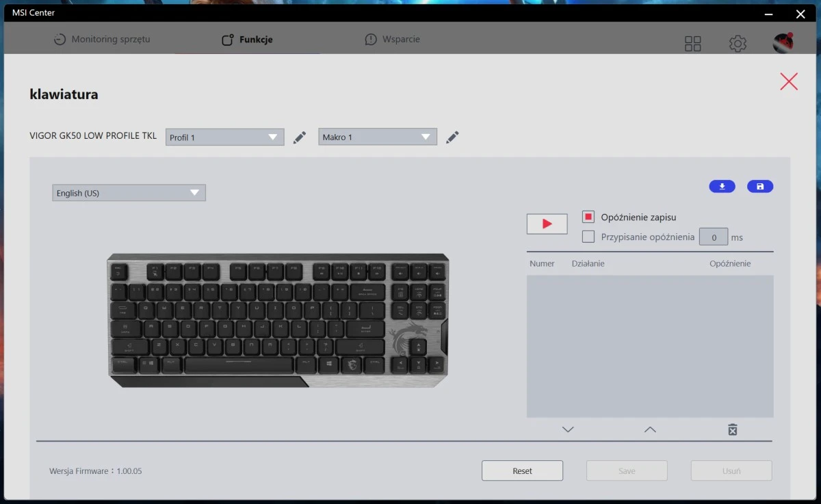Click the edit pencil beside Makro 1
821x504 pixels.
[452, 137]
